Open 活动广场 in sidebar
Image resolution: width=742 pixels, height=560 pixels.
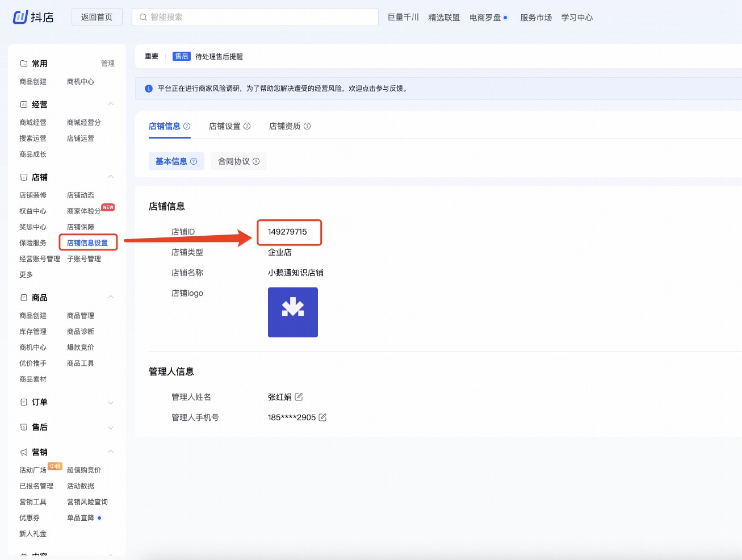pyautogui.click(x=33, y=470)
